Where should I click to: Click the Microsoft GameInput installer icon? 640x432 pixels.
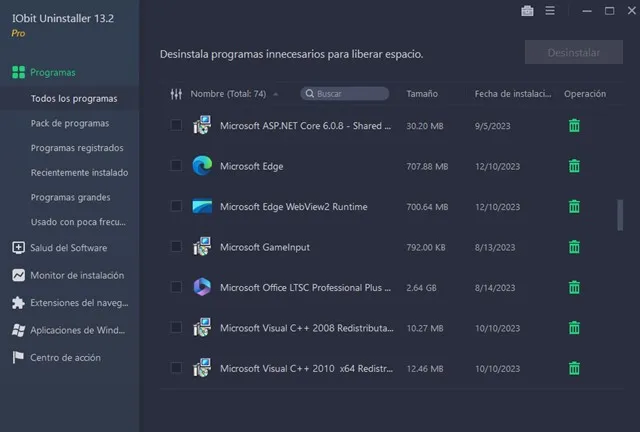[202, 247]
